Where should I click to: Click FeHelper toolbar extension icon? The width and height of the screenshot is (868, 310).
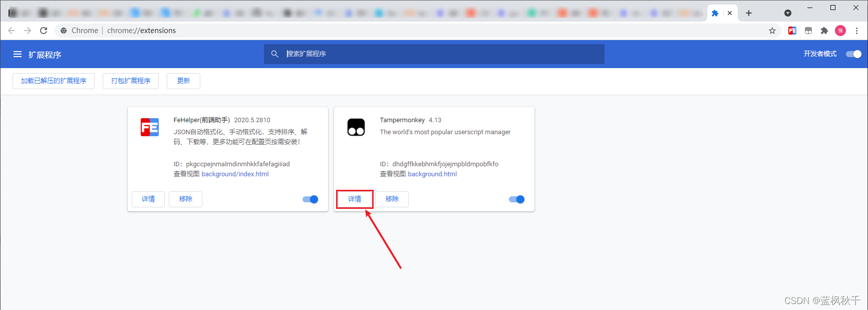tap(792, 31)
